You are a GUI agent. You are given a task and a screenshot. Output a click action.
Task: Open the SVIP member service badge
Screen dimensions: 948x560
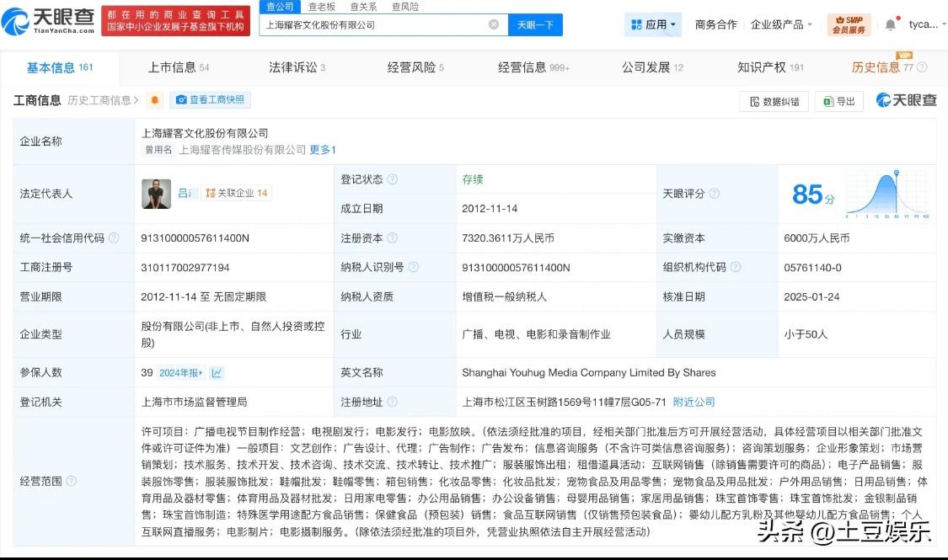pos(849,24)
